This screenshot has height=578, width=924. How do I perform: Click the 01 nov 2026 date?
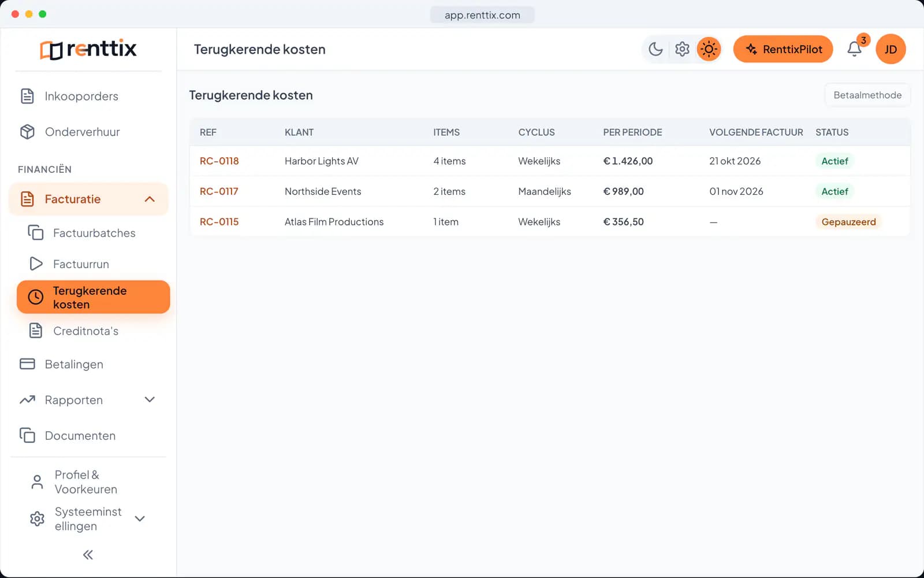(736, 191)
